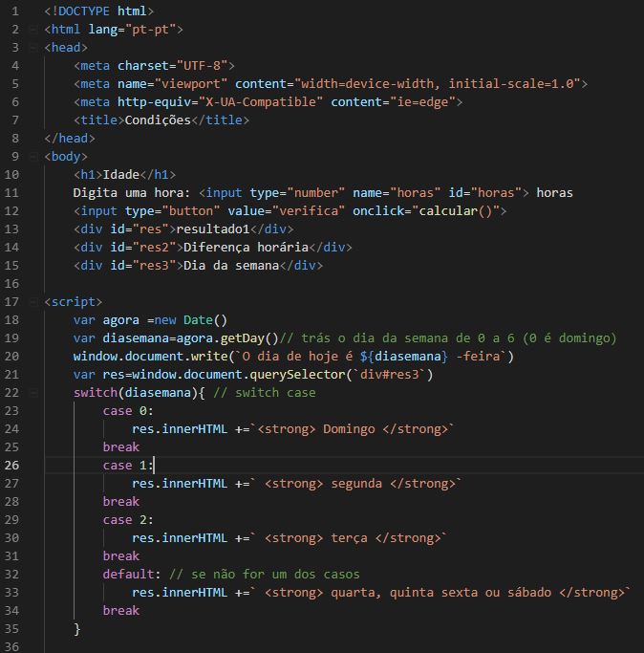Collapse the head section fold marker
The width and height of the screenshot is (644, 653).
pos(32,48)
